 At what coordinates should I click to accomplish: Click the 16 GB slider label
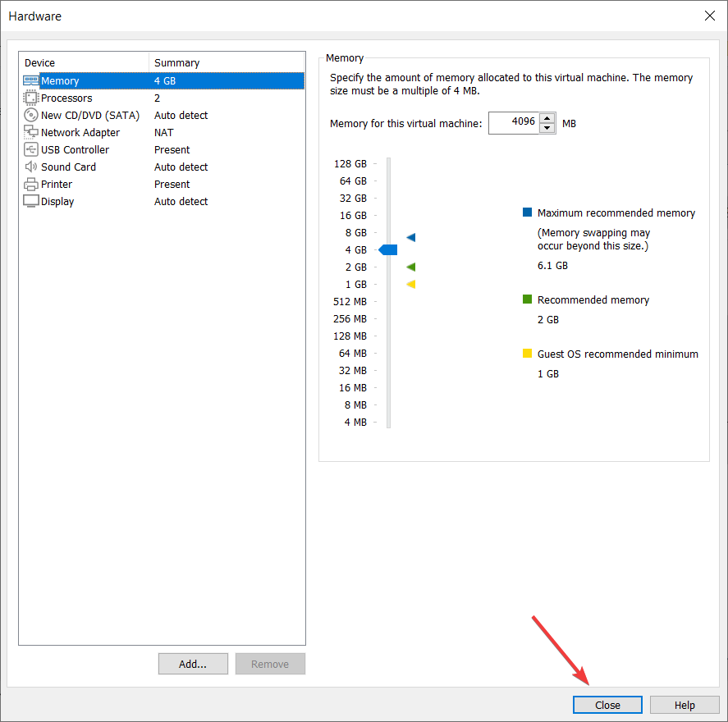353,215
